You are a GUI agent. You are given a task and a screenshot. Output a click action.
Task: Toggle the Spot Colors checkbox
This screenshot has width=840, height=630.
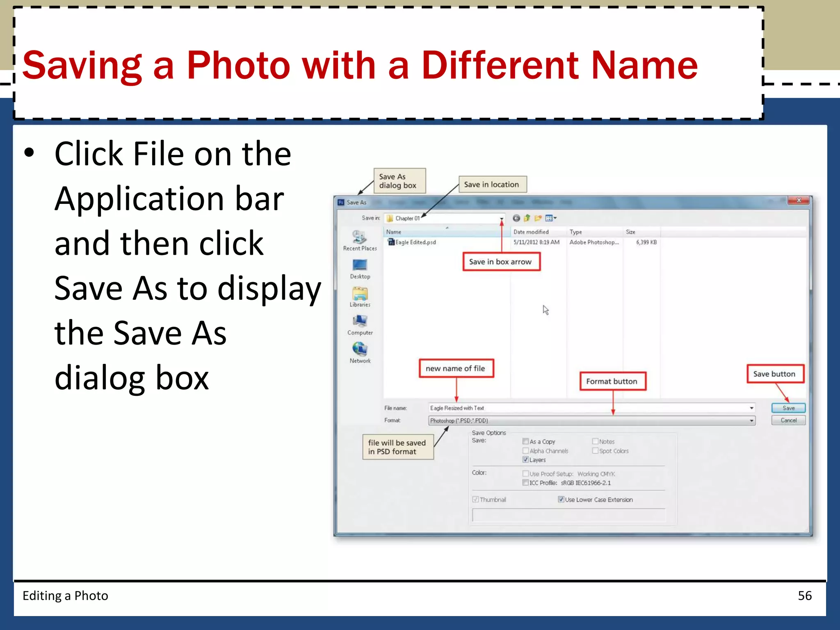click(x=595, y=451)
